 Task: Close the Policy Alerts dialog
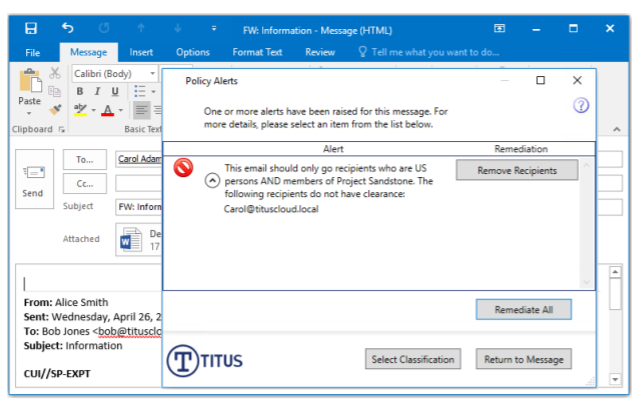pos(577,81)
